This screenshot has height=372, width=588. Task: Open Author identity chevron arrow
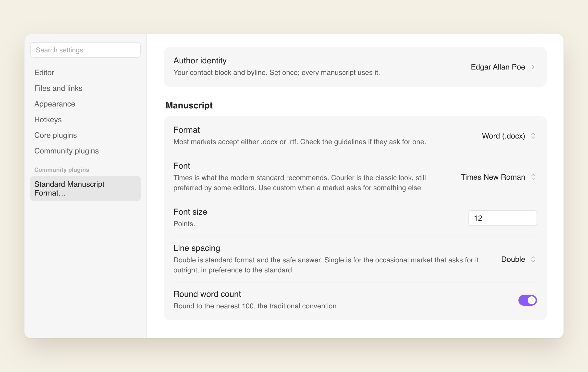coord(533,67)
